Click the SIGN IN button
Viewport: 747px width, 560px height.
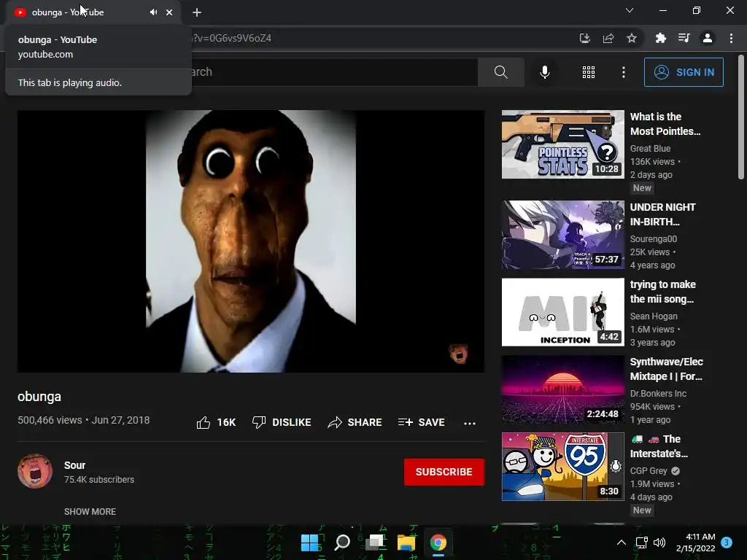[x=684, y=72]
